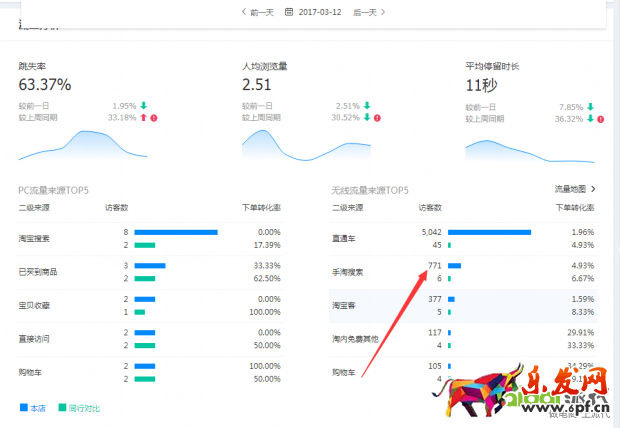Open the 2017-03-12 date picker
Viewport: 620px width, 428px height.
point(319,12)
